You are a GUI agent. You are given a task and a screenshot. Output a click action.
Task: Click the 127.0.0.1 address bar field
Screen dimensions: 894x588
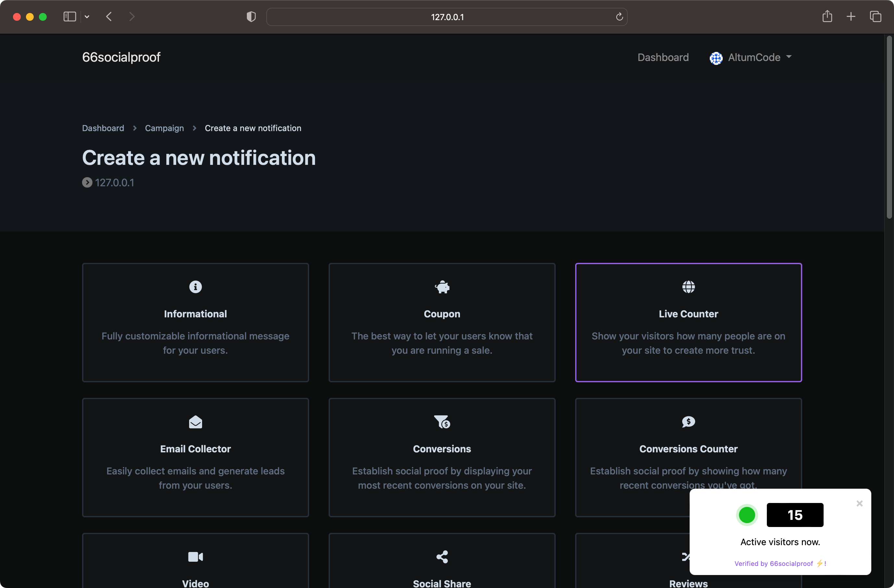446,17
